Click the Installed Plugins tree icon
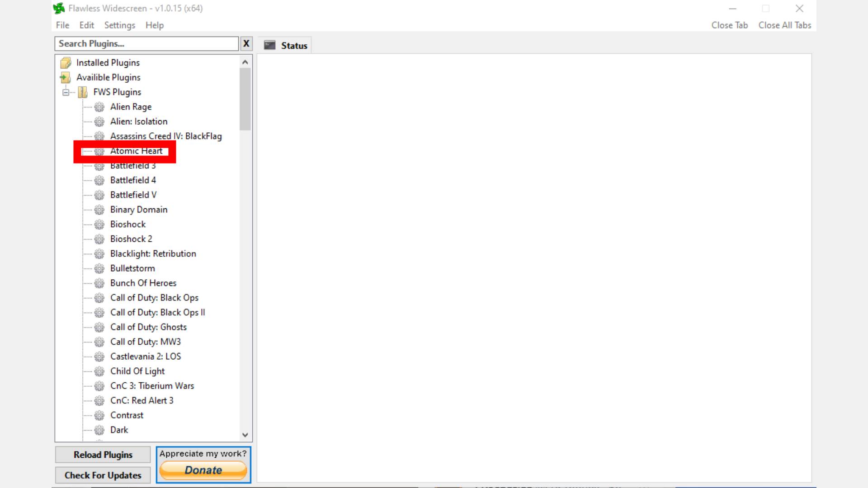 (x=66, y=61)
